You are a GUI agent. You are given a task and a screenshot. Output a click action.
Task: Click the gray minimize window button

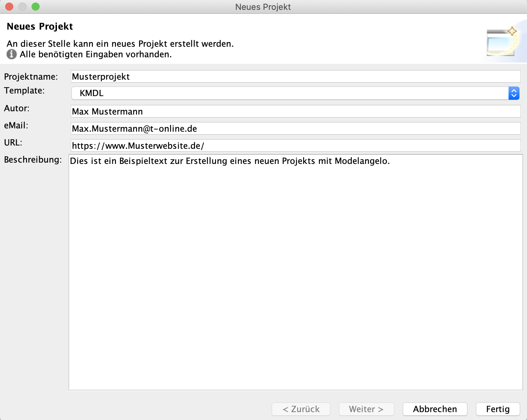coord(22,7)
